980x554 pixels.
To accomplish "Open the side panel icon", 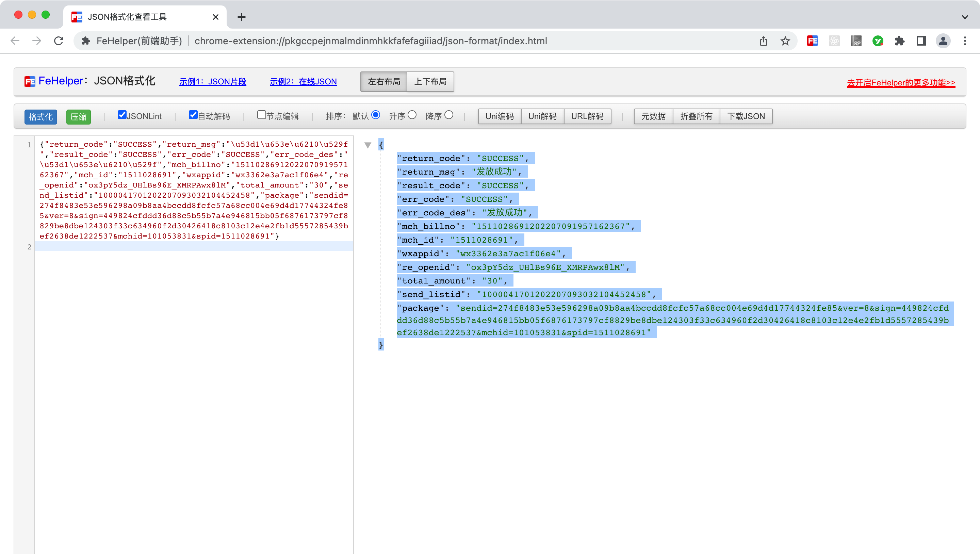I will tap(921, 41).
